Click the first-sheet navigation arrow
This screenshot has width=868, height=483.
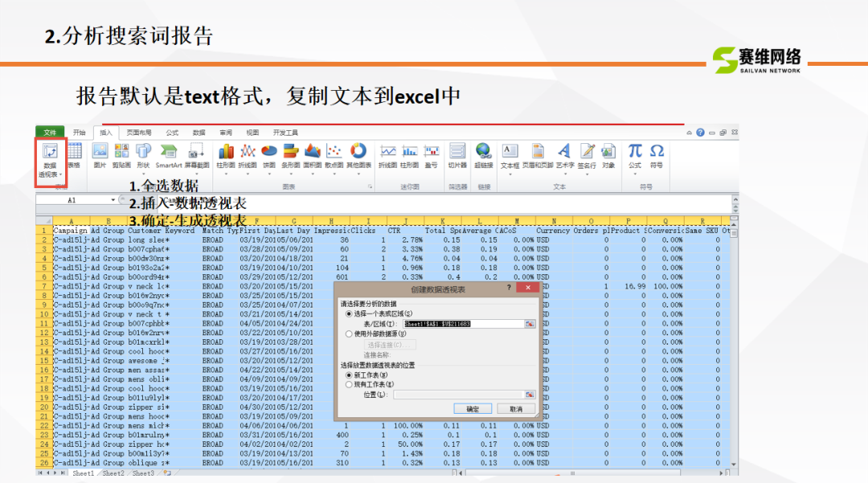40,473
